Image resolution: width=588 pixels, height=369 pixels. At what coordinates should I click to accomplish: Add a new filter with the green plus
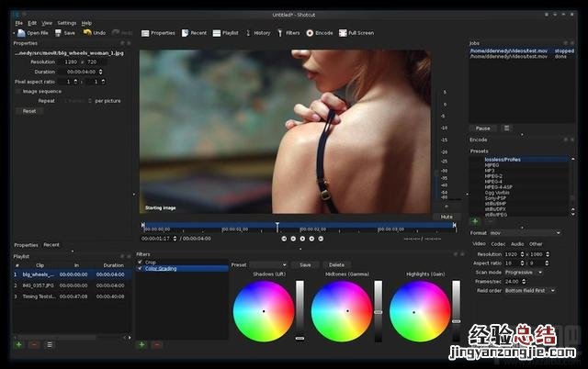tap(141, 345)
